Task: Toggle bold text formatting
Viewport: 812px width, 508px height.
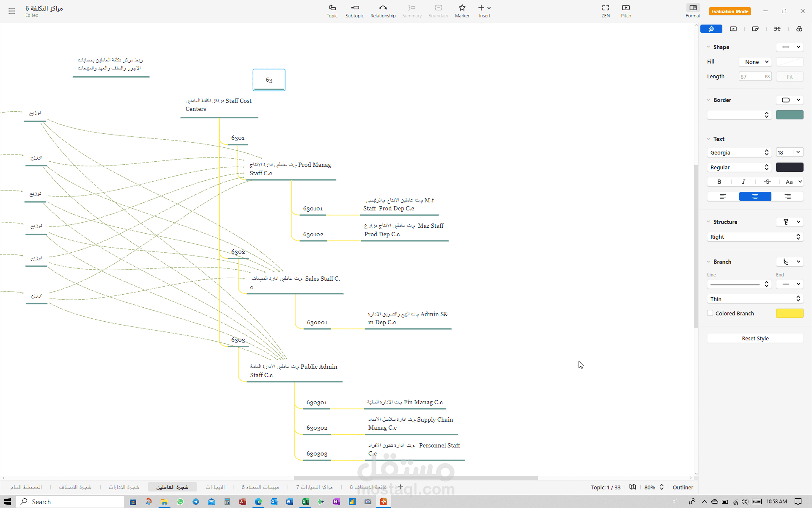Action: pyautogui.click(x=719, y=182)
